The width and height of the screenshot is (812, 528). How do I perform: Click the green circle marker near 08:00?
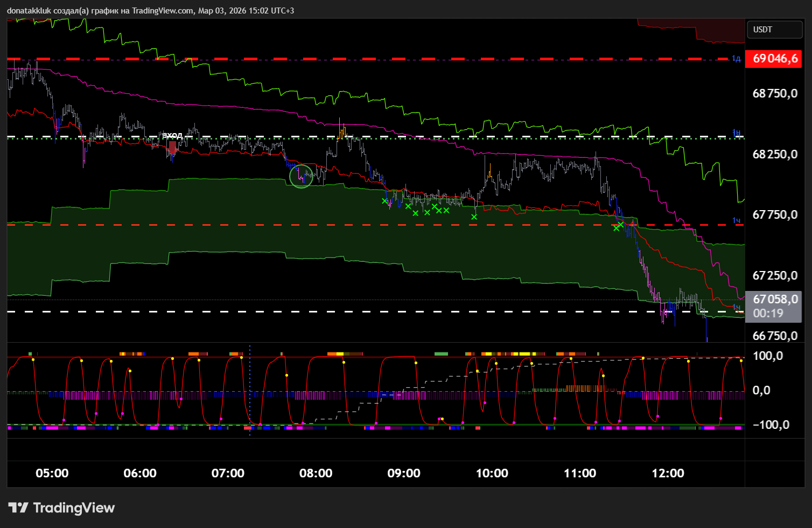[x=301, y=176]
